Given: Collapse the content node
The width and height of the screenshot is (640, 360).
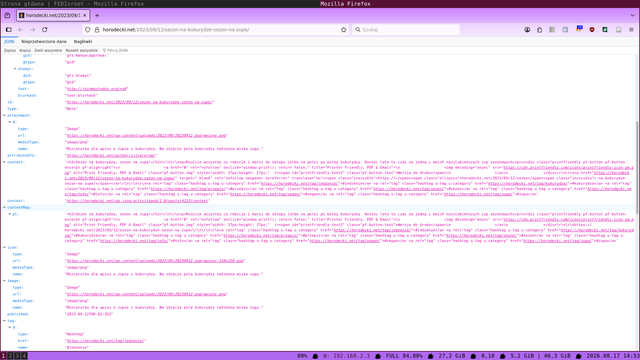Looking at the screenshot, I should coord(4,162).
